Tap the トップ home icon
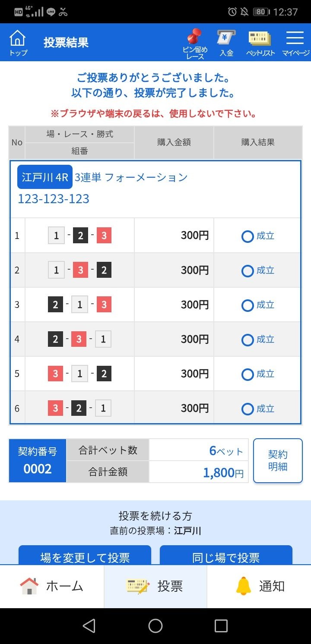Viewport: 311px width, 644px height. (x=18, y=43)
